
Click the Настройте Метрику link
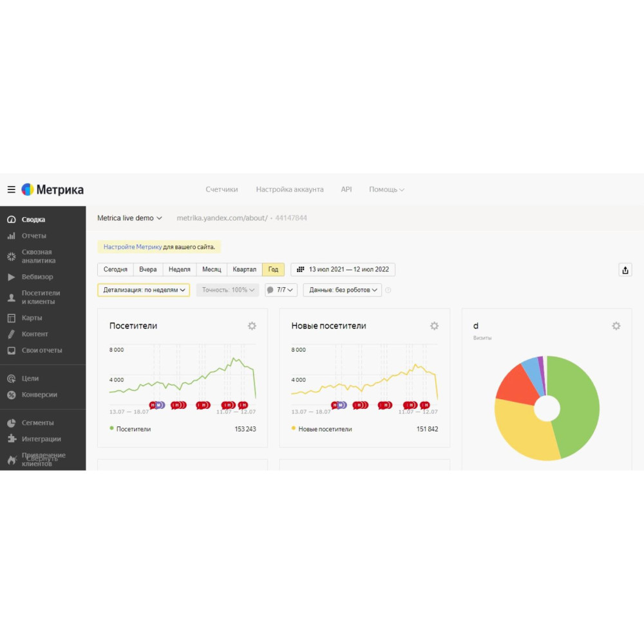click(x=132, y=247)
